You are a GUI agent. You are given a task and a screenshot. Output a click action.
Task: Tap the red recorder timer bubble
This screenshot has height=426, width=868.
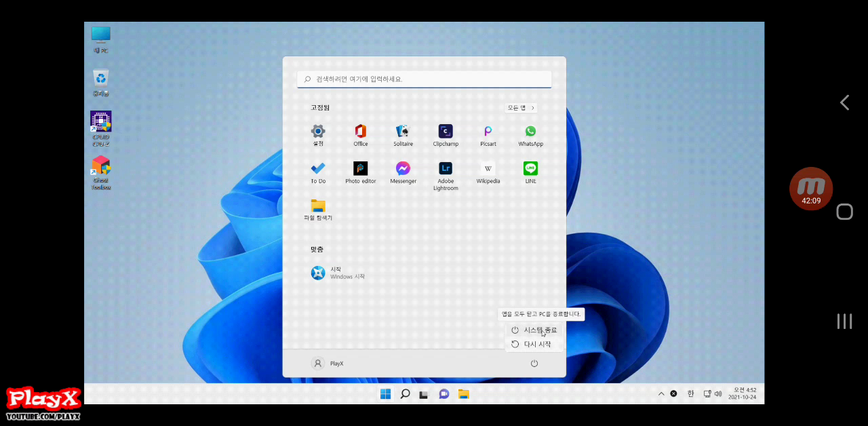coord(811,189)
